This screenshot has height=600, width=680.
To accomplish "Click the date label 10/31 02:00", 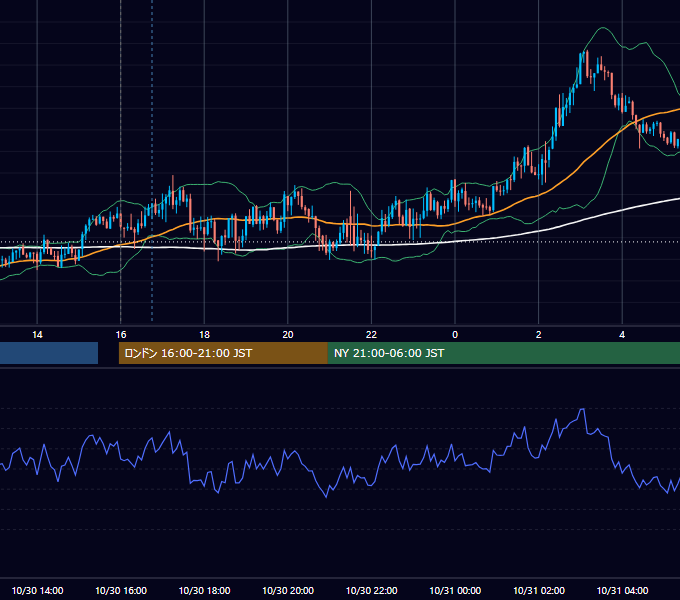I will (x=539, y=590).
